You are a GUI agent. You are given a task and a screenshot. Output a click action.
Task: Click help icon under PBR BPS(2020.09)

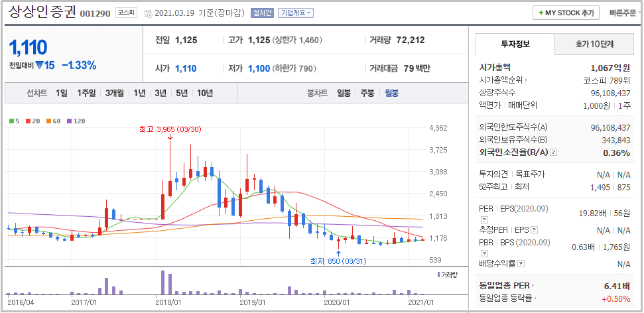tap(484, 253)
